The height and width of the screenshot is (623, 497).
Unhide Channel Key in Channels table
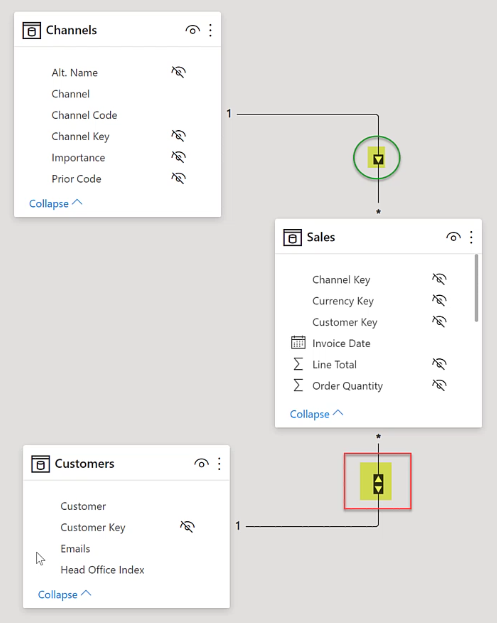coord(178,136)
